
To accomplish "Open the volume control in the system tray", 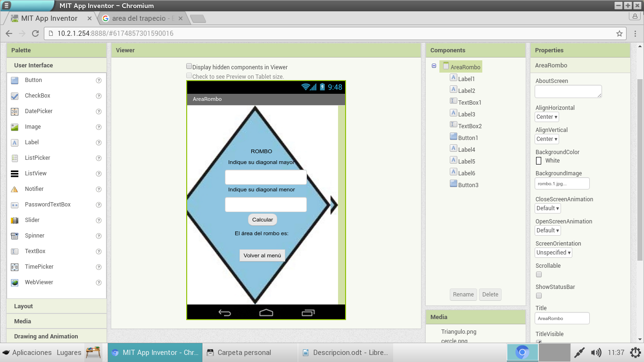I will pos(596,353).
